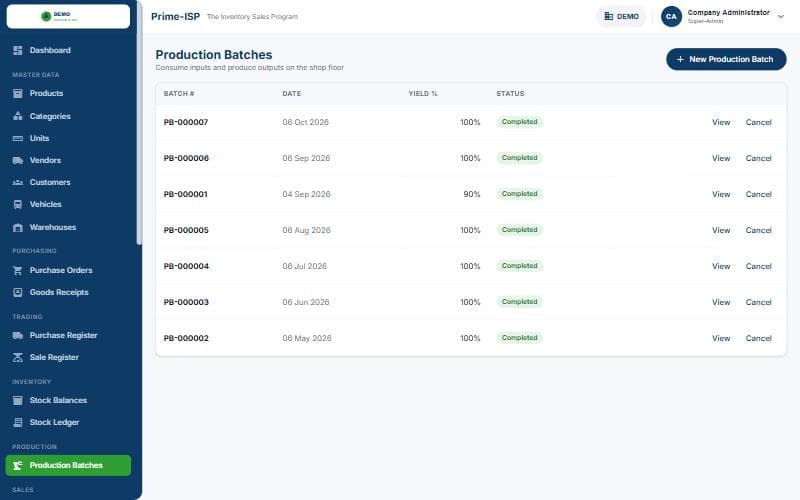Click the Goods Receipts icon
The image size is (800, 500).
tap(18, 292)
